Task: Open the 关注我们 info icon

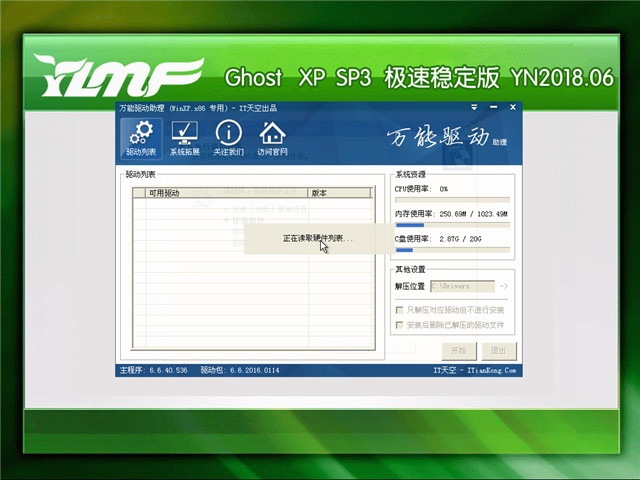Action: (229, 139)
